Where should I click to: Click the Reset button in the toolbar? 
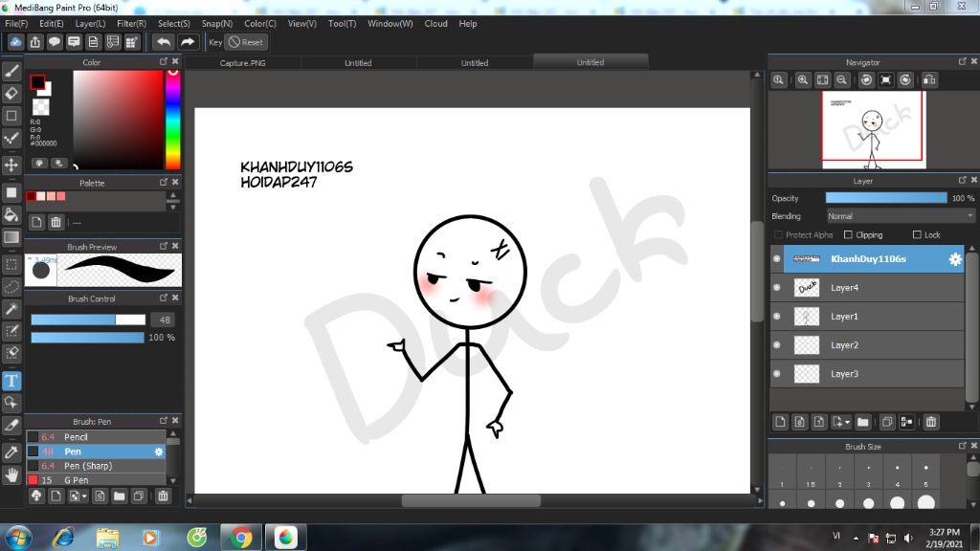[x=246, y=42]
